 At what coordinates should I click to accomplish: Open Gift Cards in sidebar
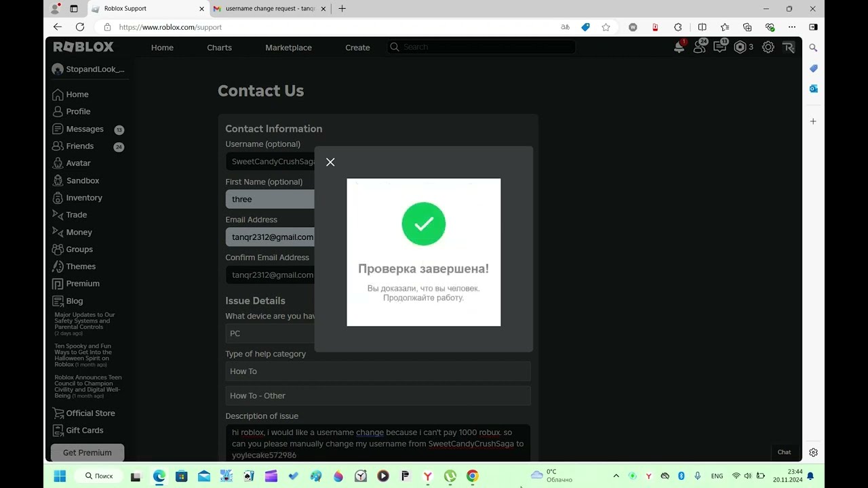click(x=78, y=430)
